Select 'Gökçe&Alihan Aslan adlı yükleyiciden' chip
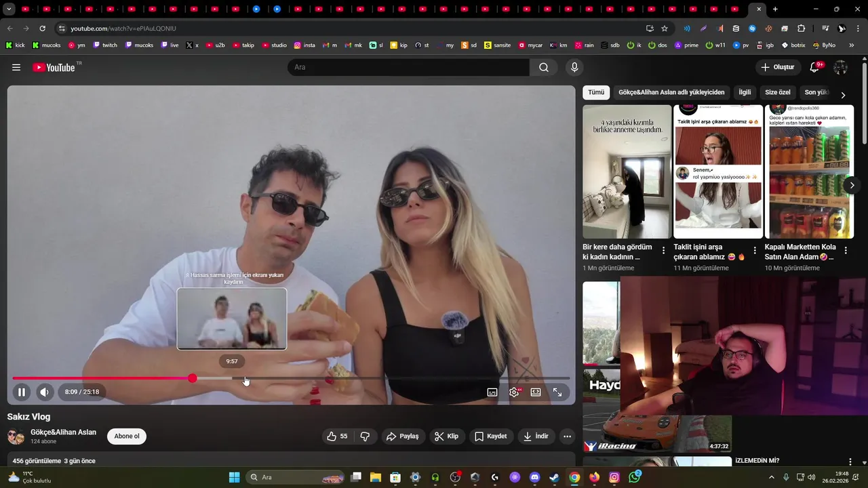868x488 pixels. click(x=671, y=92)
